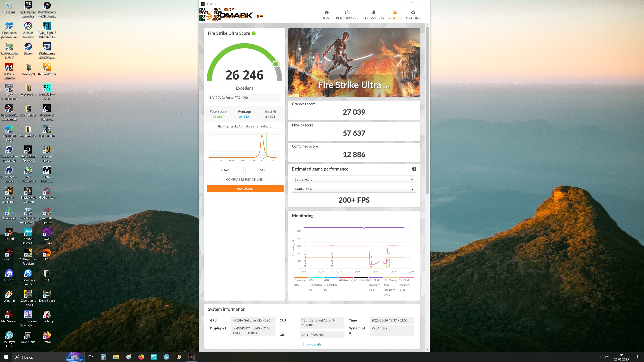Open the OPTIONS gear menu
Image resolution: width=644 pixels, height=362 pixels.
pyautogui.click(x=413, y=15)
